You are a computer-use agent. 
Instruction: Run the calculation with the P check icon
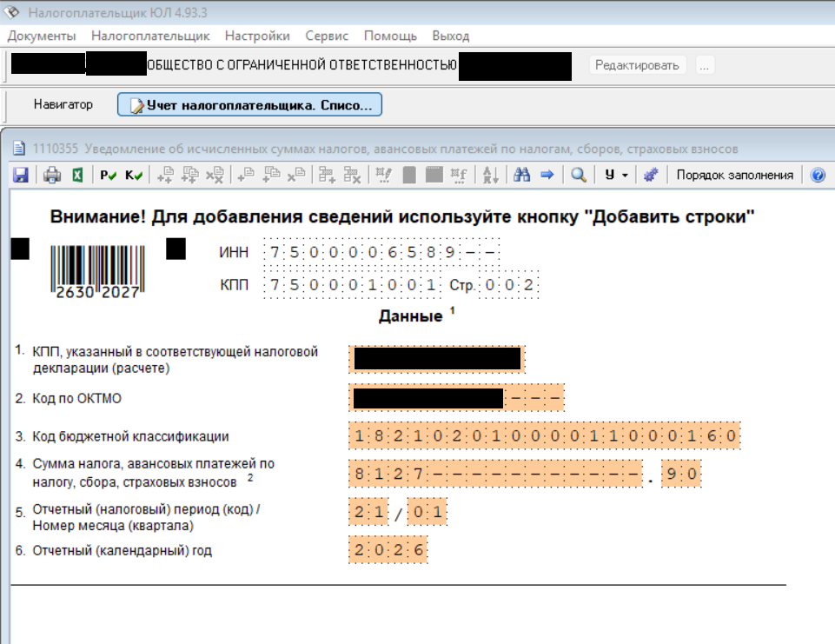(108, 175)
